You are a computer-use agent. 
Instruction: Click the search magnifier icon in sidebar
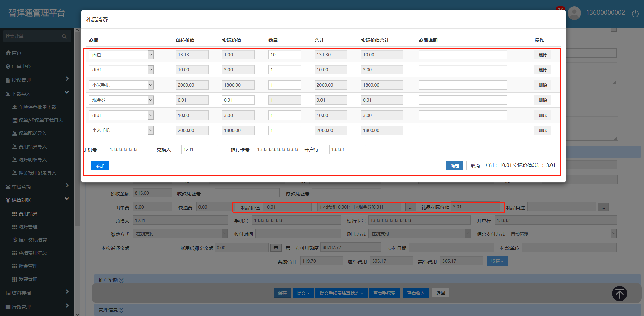(64, 36)
